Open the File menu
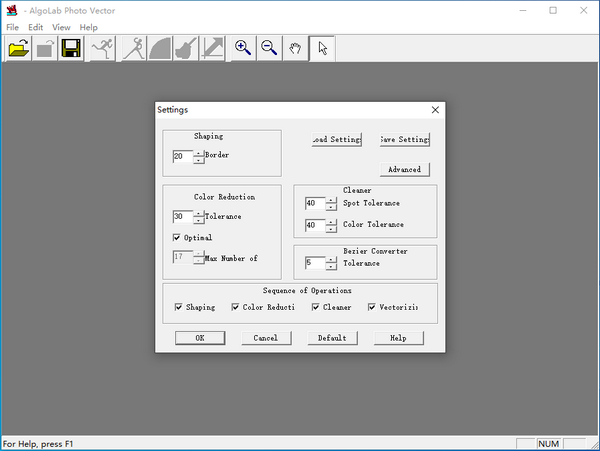This screenshot has height=451, width=600. click(12, 27)
